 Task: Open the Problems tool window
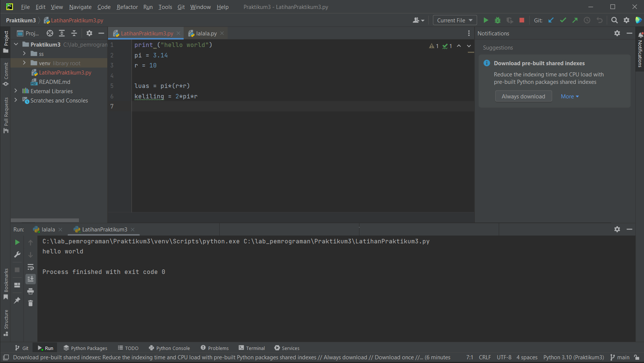(x=215, y=348)
